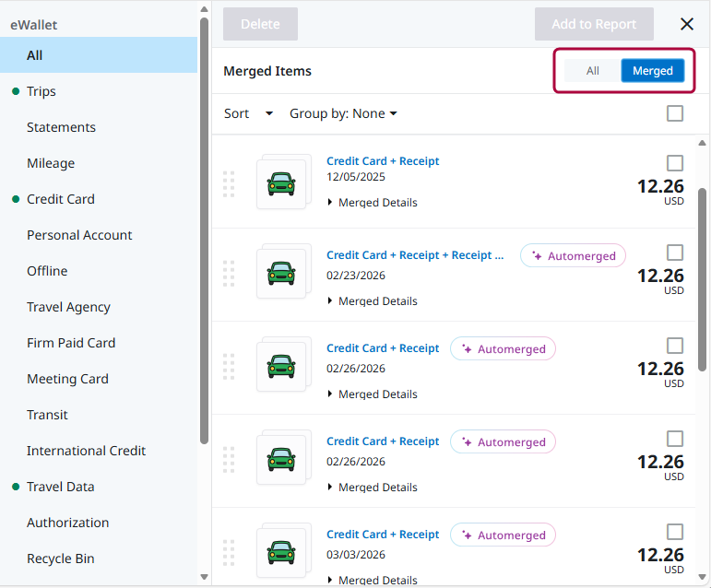Viewport: 711px width, 588px height.
Task: Open the Credit Card + Receipt + Receipt link
Action: pyautogui.click(x=415, y=255)
